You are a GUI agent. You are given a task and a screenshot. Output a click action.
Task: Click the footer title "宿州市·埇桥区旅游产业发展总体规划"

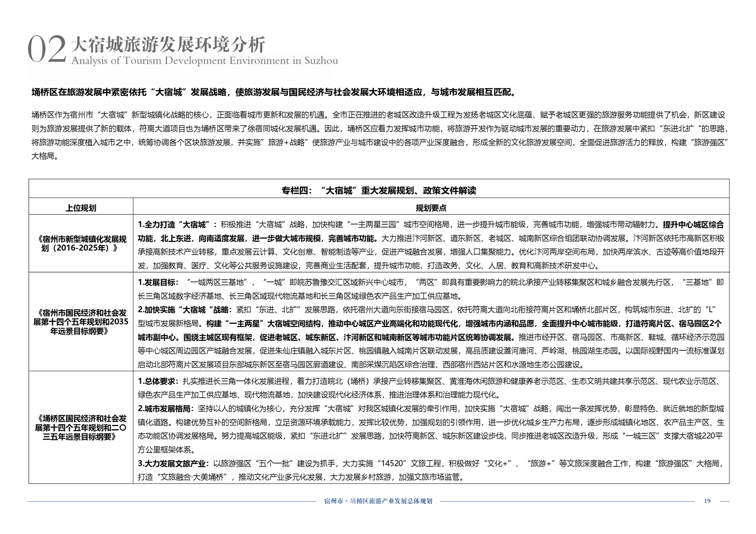click(x=378, y=501)
